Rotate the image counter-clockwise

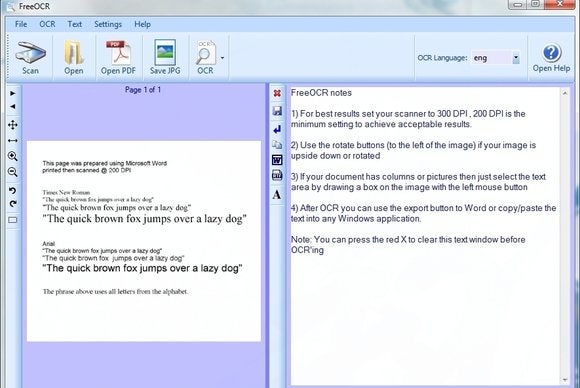pyautogui.click(x=13, y=190)
